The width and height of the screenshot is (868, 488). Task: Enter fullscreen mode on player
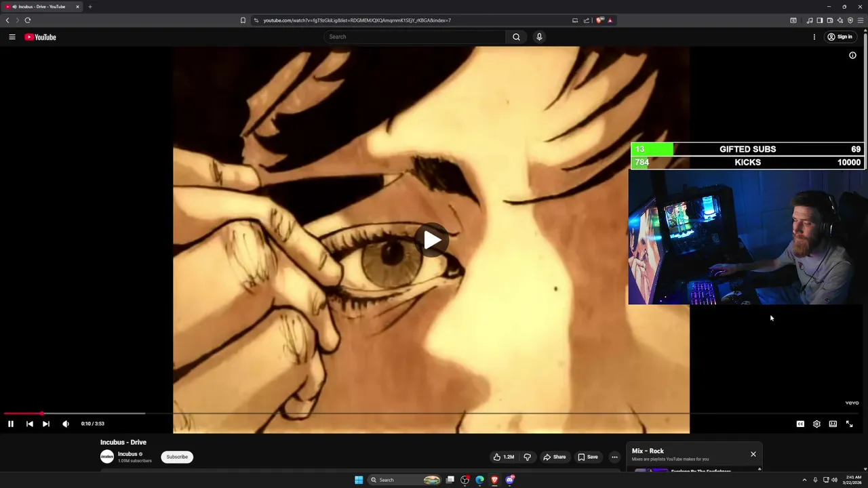[849, 424]
